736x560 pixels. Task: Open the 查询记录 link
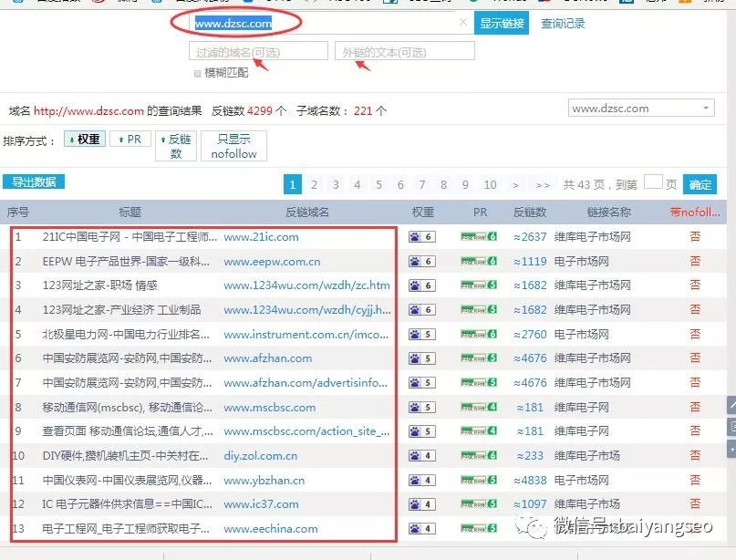563,24
